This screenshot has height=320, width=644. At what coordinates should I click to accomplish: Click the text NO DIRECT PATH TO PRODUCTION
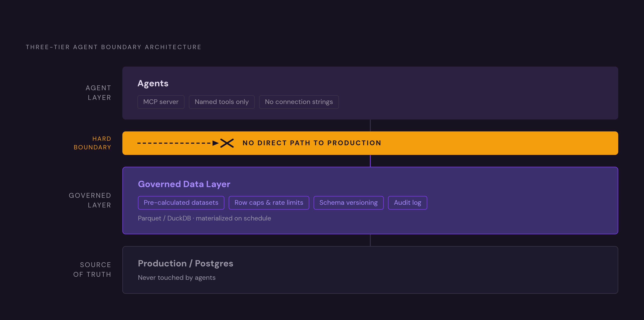point(312,143)
